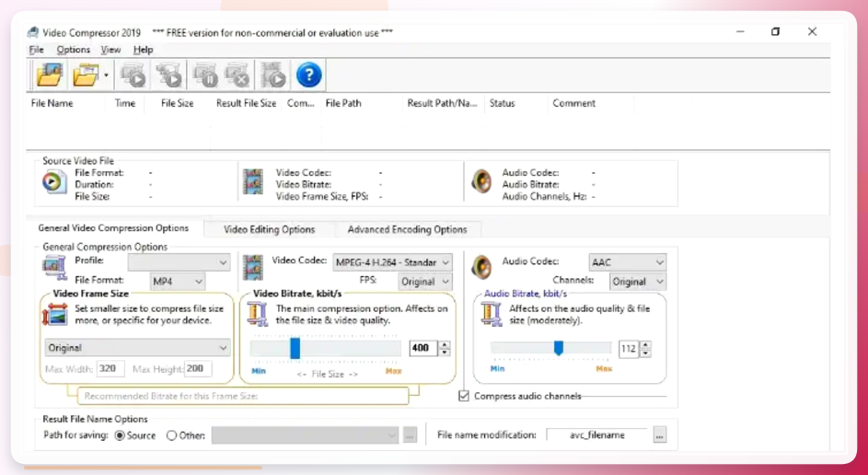Click browse button beside saving path

click(410, 435)
